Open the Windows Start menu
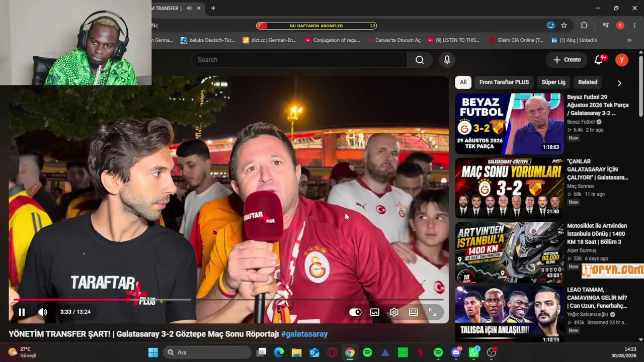644x362 pixels. click(x=153, y=352)
